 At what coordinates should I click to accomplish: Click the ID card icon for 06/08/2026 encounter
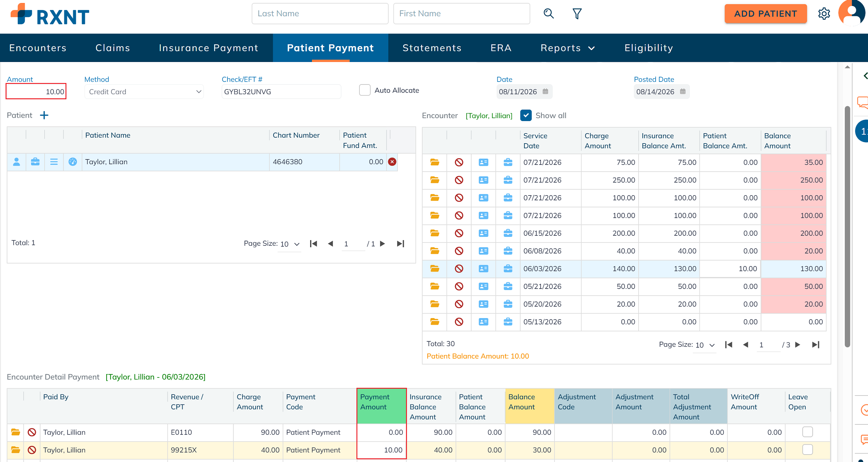point(483,251)
